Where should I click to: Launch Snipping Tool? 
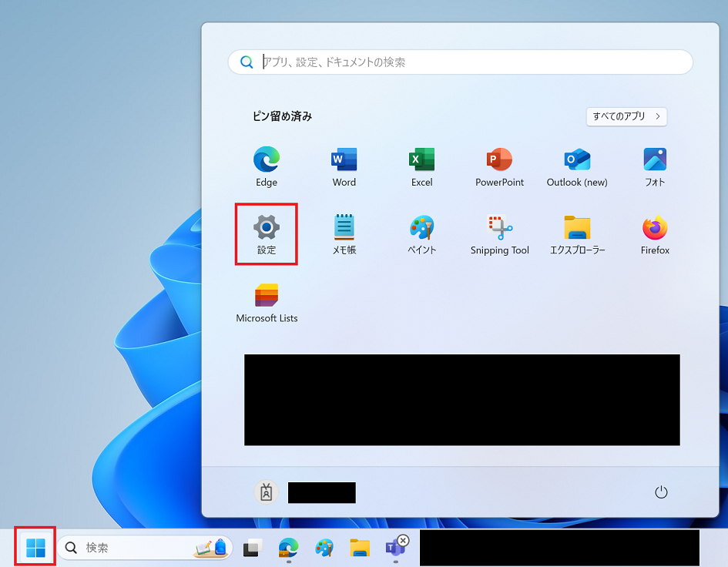coord(499,234)
